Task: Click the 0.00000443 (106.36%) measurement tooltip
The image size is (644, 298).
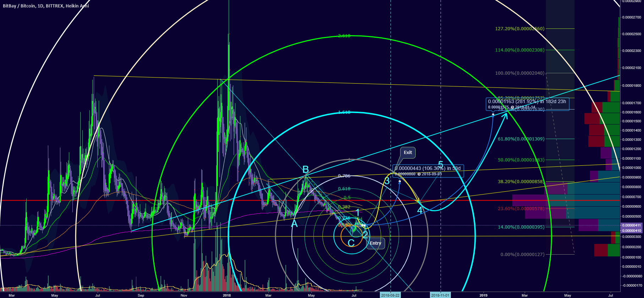Action: pos(428,171)
